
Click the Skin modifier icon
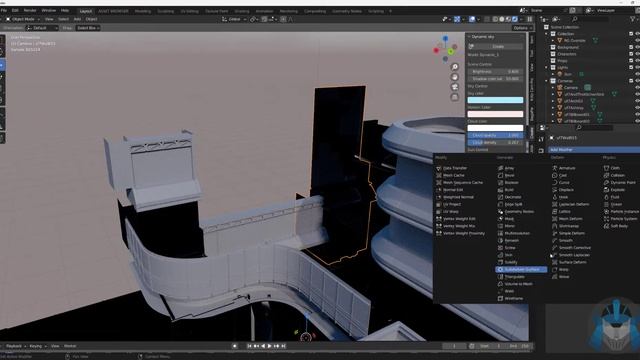point(500,255)
